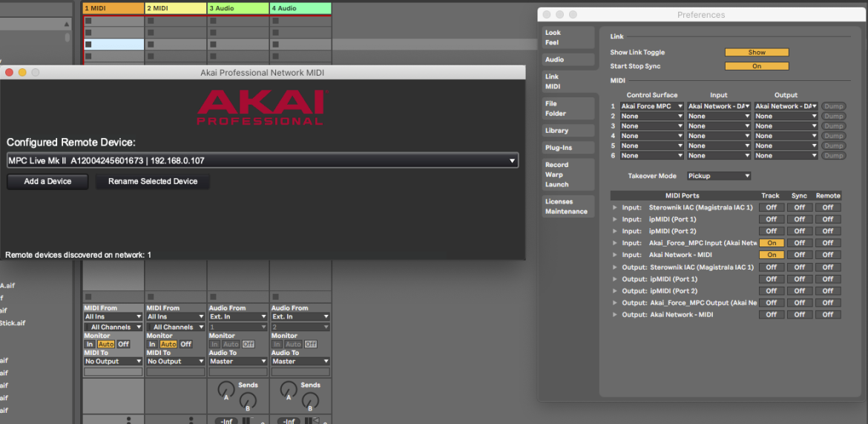Click first clip slot stop button track 1
This screenshot has width=868, height=424.
coord(88,21)
